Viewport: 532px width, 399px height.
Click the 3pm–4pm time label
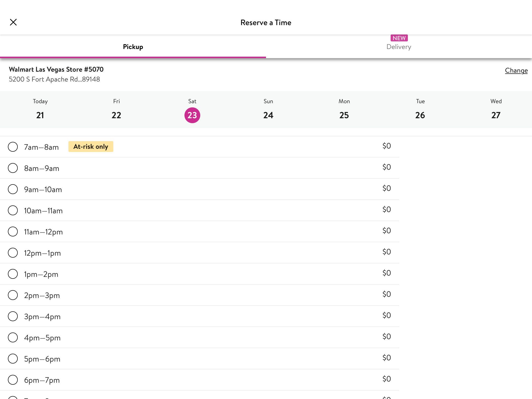42,317
